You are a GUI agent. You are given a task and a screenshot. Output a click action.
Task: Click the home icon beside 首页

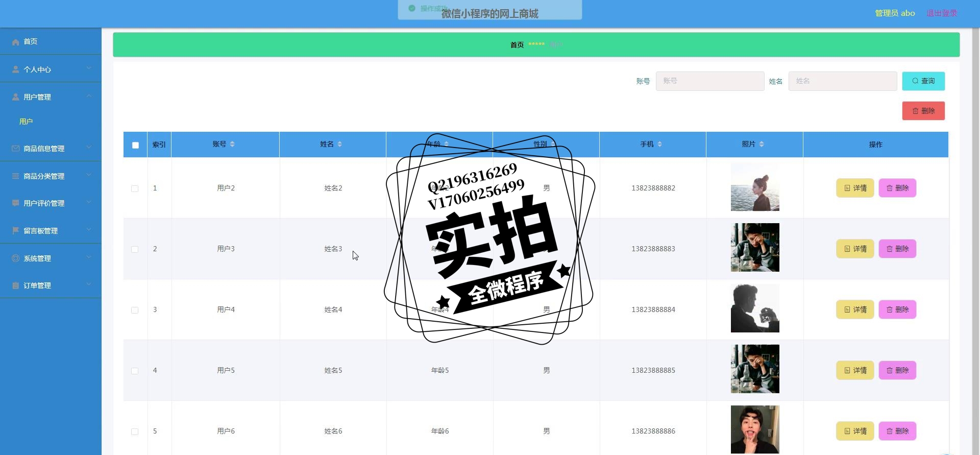coord(16,42)
